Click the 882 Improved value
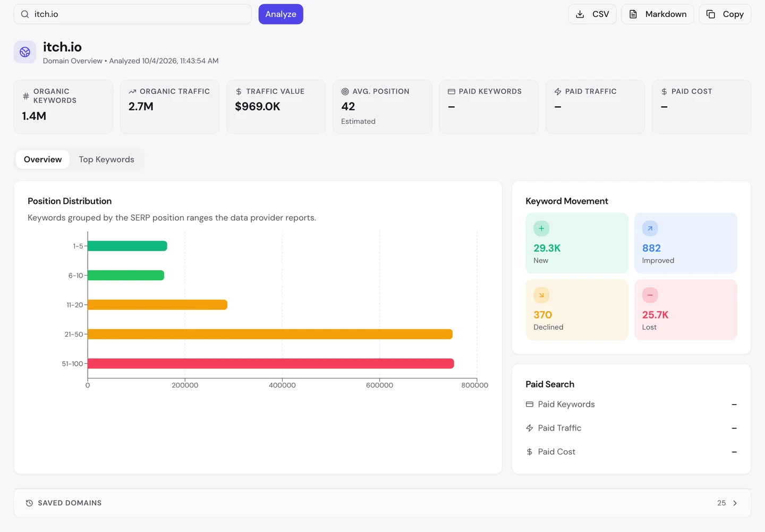Image resolution: width=765 pixels, height=532 pixels. tap(651, 248)
